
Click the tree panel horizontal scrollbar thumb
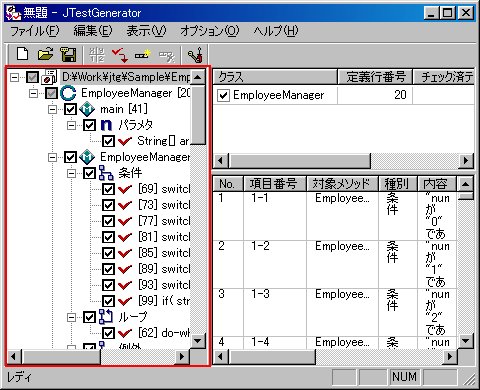click(61, 357)
